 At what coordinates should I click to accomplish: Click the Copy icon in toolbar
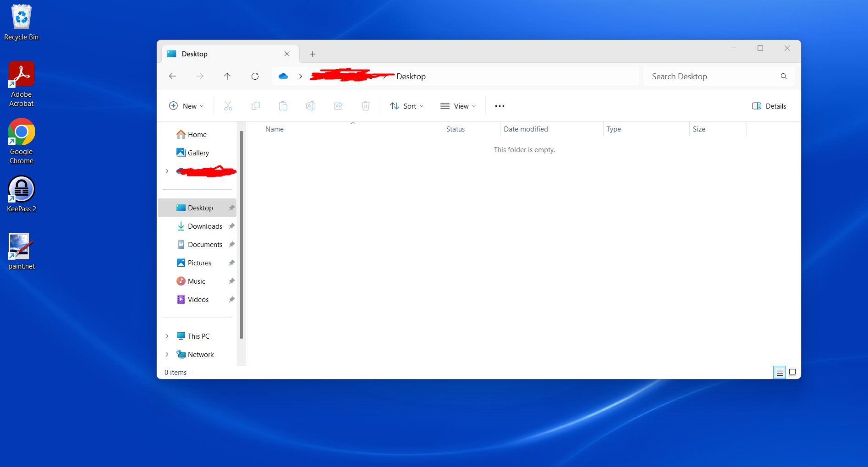pyautogui.click(x=256, y=106)
